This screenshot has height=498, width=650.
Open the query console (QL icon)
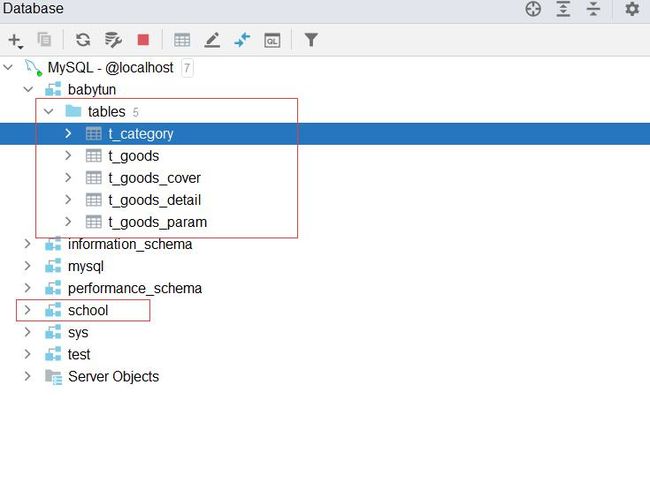[x=272, y=40]
